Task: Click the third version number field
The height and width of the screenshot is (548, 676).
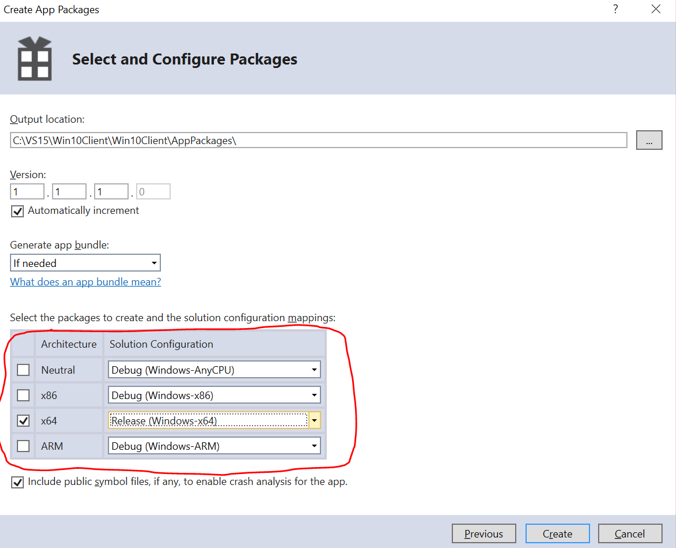Action: 111,192
